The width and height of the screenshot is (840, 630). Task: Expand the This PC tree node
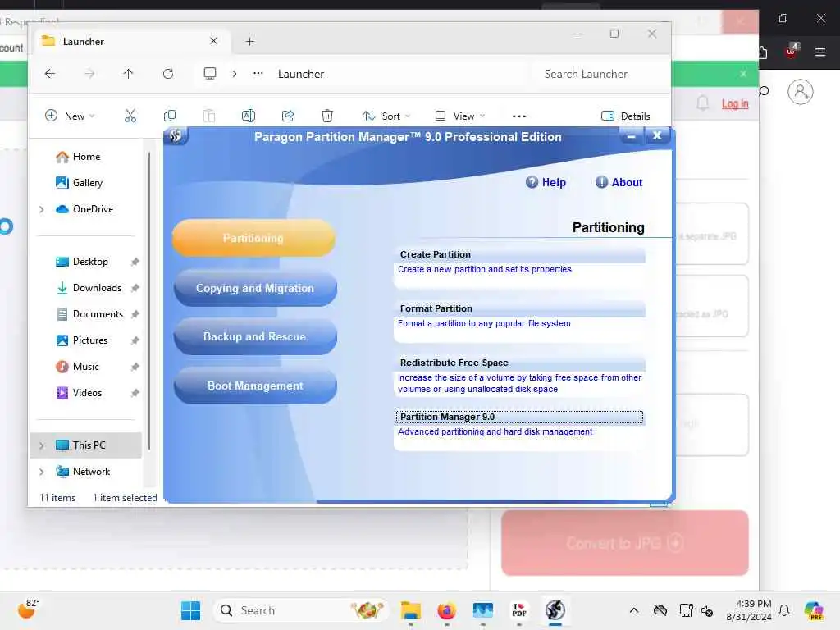click(x=41, y=445)
